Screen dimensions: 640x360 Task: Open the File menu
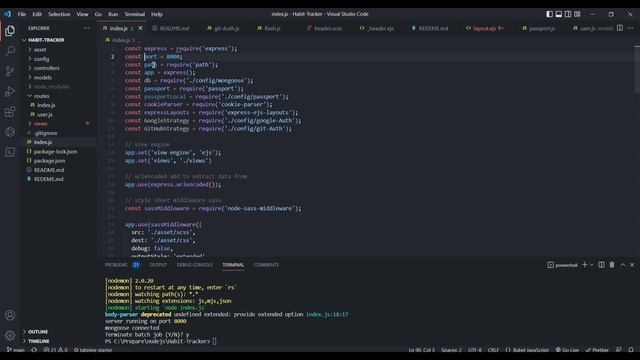pos(22,14)
